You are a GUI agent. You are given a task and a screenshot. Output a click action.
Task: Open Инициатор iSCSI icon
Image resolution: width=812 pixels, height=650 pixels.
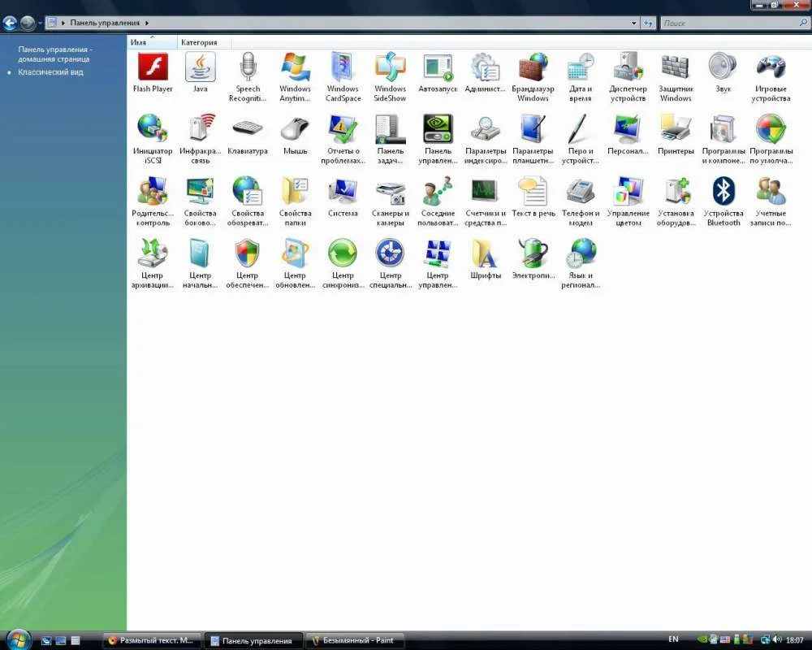tap(153, 139)
